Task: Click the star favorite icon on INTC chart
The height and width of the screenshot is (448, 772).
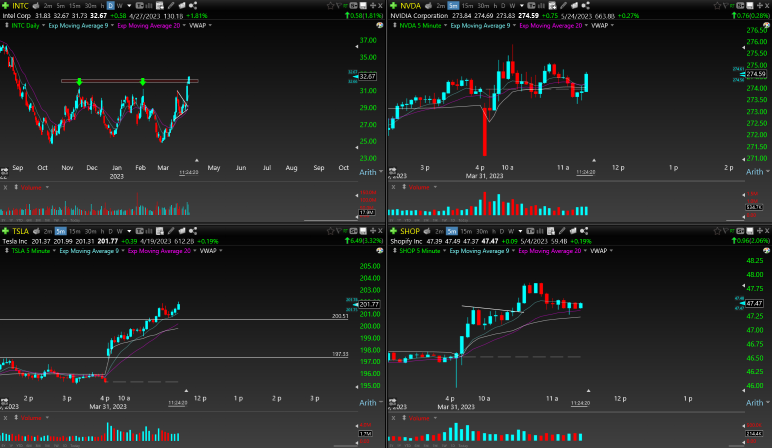Action: click(x=330, y=6)
